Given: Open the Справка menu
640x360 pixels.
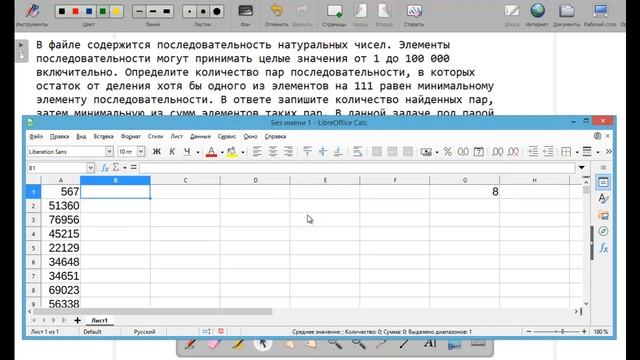Looking at the screenshot, I should point(275,136).
